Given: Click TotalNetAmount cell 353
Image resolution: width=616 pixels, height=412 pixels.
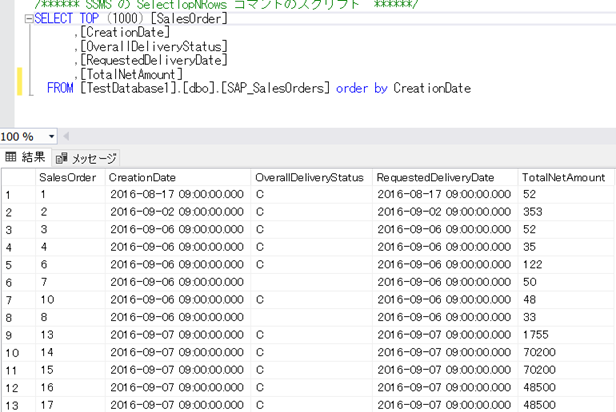Looking at the screenshot, I should click(566, 212).
